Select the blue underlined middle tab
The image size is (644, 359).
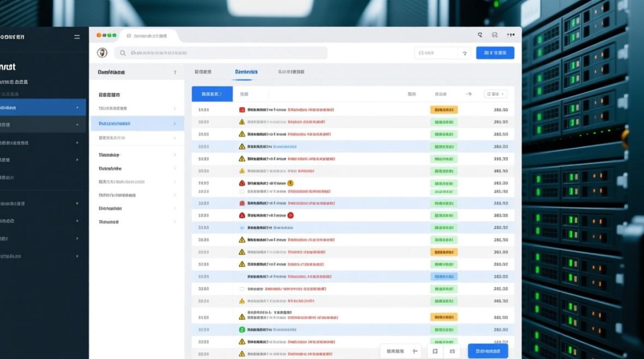point(246,72)
